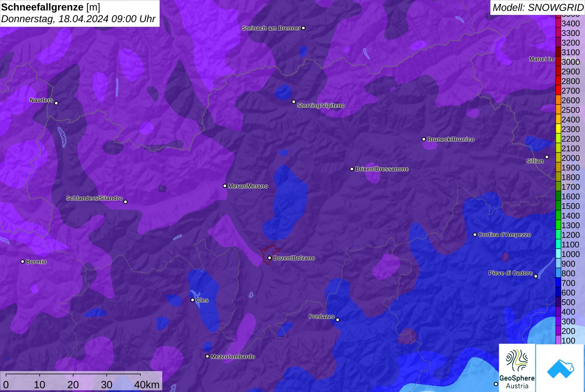Viewport: 585px width, 392px height.
Task: Pick the blue 800 legend swatch
Action: coord(558,273)
